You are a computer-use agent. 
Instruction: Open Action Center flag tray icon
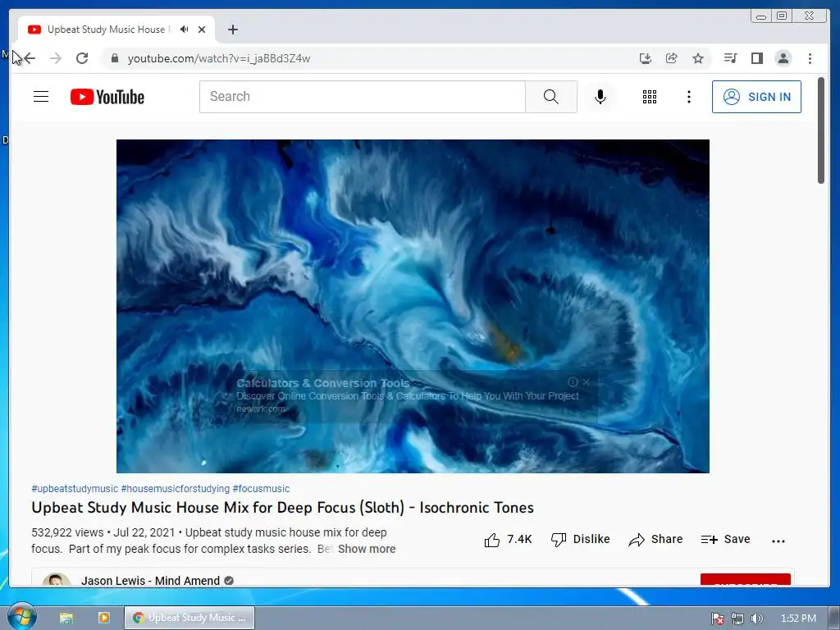pyautogui.click(x=717, y=619)
